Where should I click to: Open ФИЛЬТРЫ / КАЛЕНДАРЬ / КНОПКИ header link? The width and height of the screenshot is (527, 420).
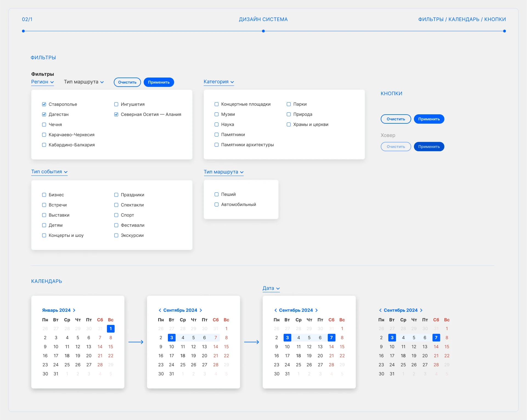click(462, 19)
